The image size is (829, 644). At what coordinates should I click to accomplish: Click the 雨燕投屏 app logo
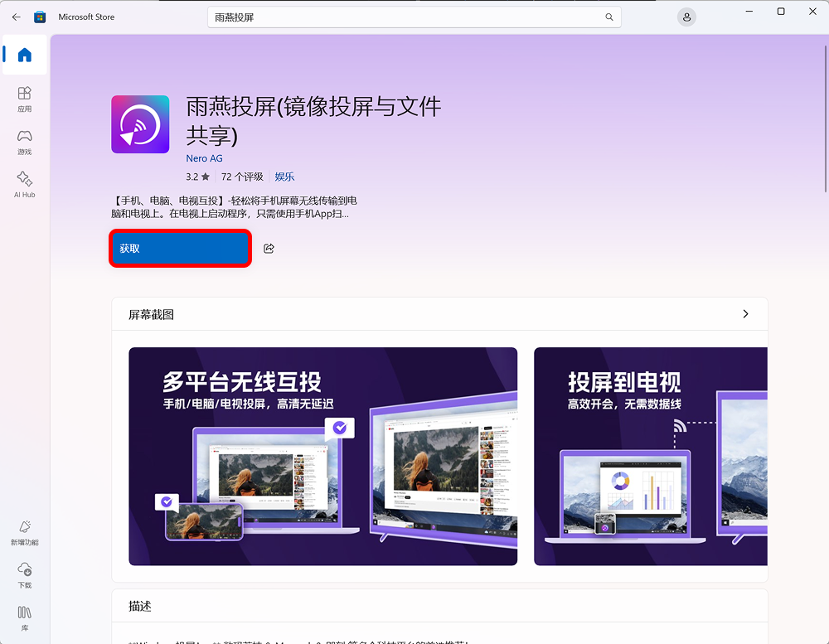(x=140, y=124)
